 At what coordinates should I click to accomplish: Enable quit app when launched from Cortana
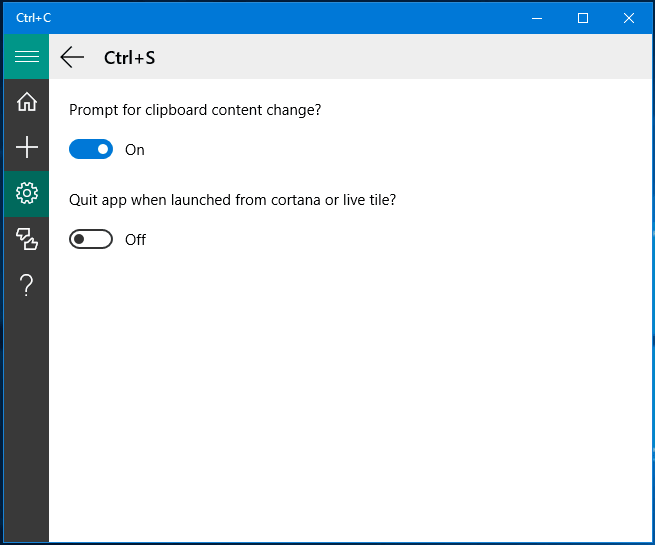click(91, 239)
